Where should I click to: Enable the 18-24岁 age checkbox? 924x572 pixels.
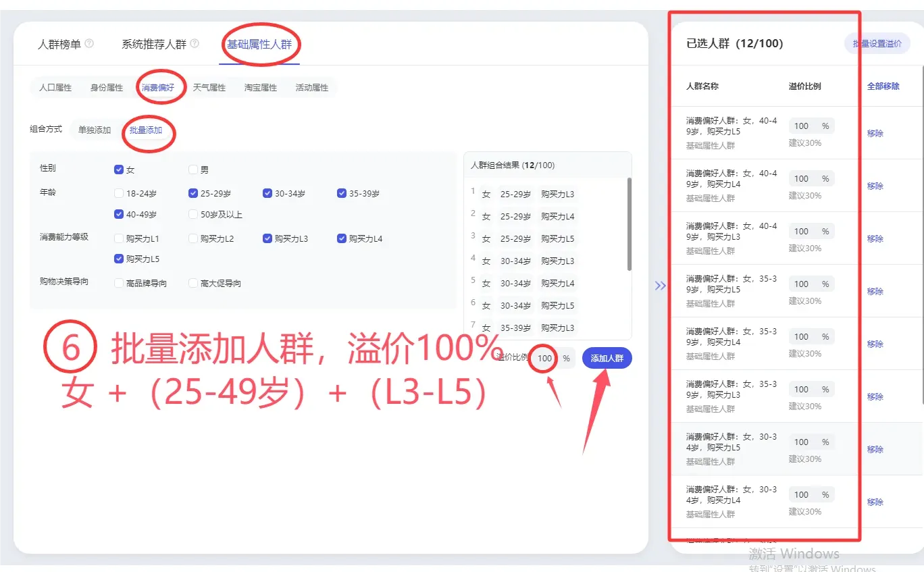(119, 192)
